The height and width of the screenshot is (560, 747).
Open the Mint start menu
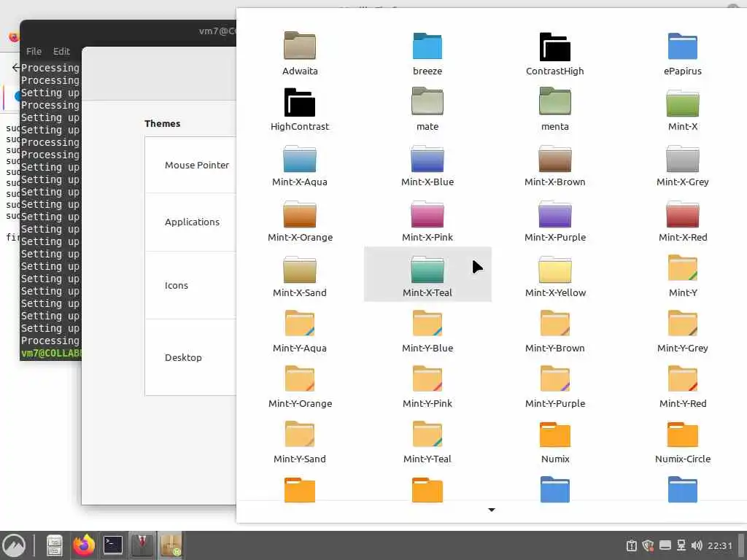coord(14,545)
